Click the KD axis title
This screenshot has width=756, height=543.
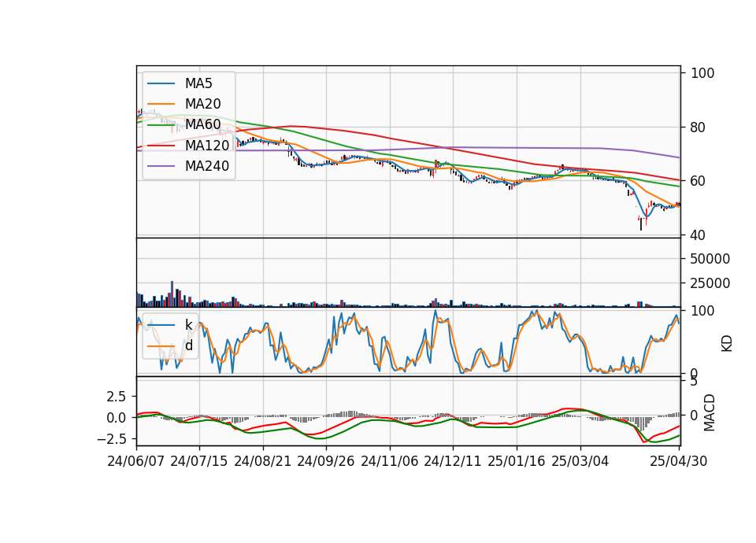pyautogui.click(x=727, y=344)
